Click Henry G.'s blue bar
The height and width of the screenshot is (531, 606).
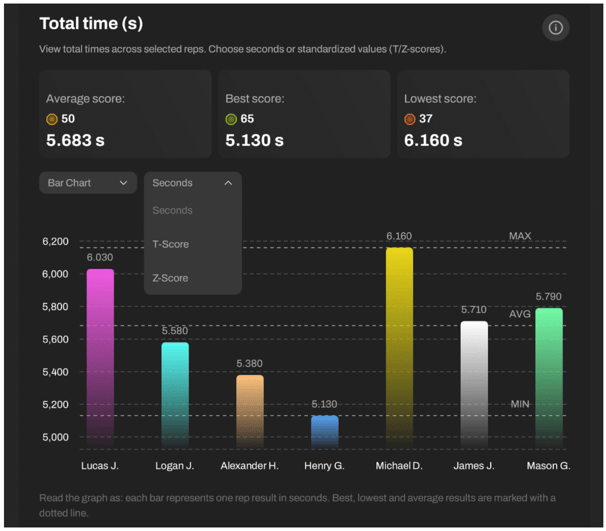click(x=325, y=431)
